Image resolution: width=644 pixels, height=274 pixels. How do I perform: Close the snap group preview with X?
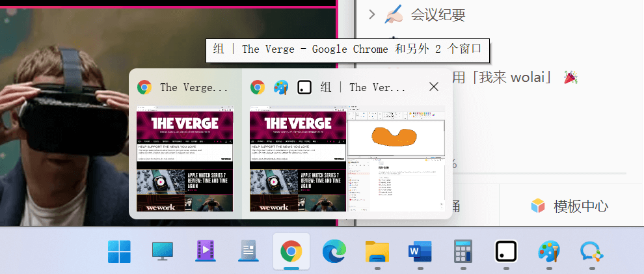434,87
